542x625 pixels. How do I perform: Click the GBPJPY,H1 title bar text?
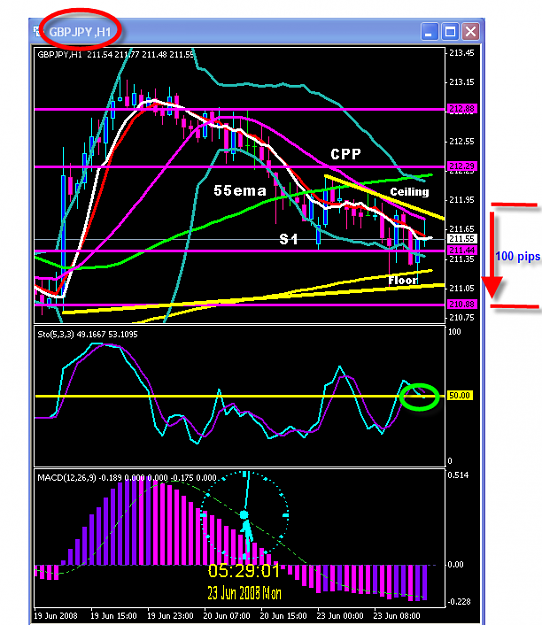(x=80, y=32)
